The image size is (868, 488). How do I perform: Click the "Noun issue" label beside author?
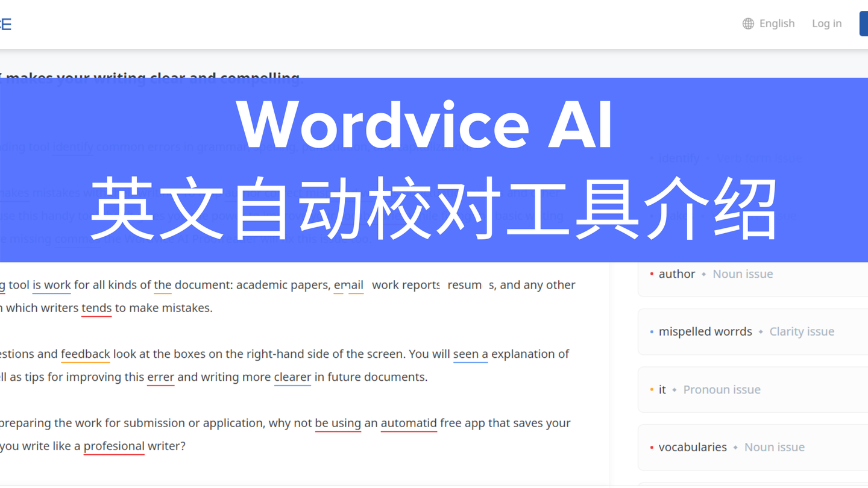point(743,274)
